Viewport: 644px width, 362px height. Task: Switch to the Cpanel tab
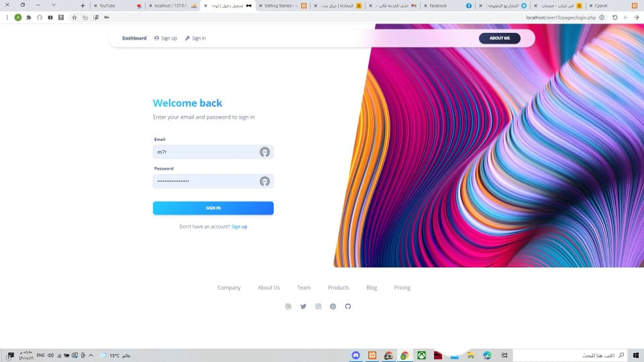pyautogui.click(x=614, y=6)
